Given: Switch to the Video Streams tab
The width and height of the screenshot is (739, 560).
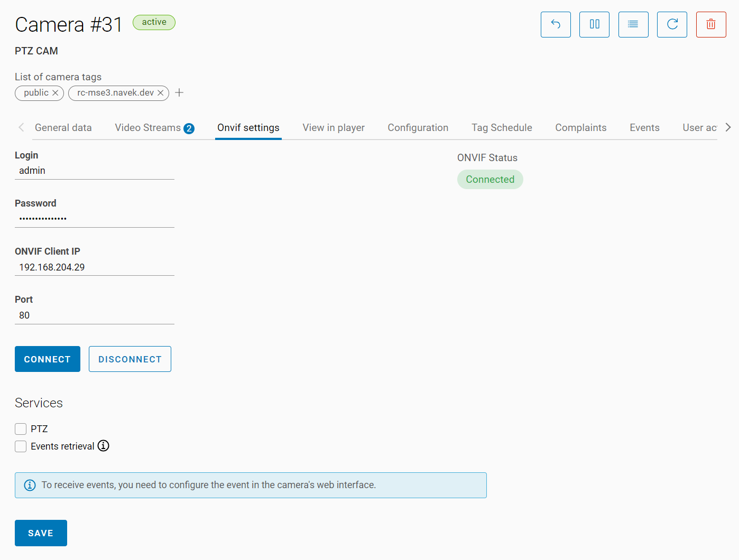Looking at the screenshot, I should point(154,128).
